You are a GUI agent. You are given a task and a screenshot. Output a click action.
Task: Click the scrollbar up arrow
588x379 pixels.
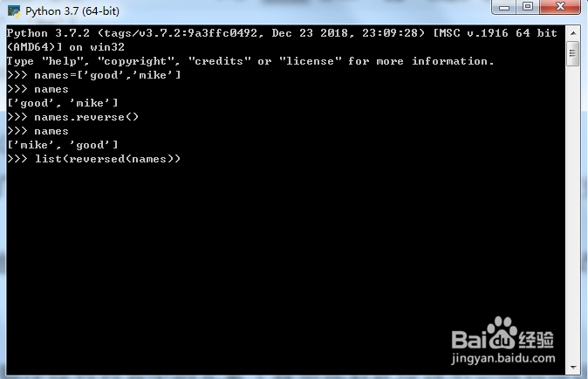pos(573,33)
